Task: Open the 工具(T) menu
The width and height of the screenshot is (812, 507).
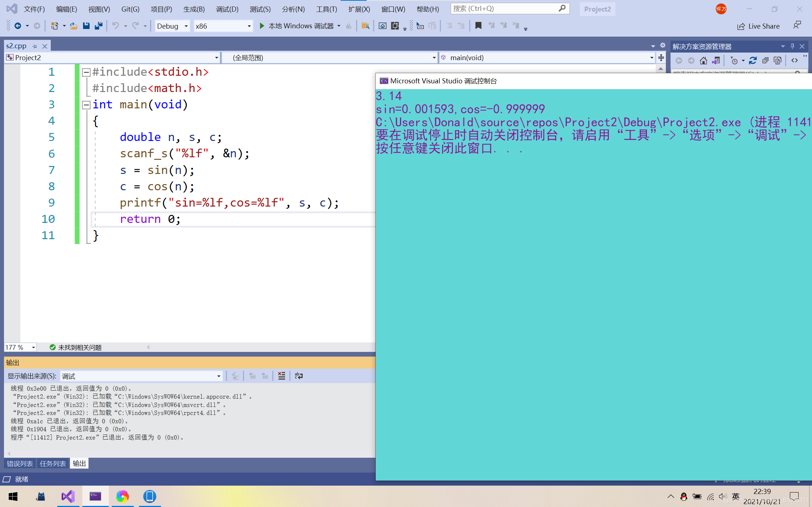Action: [326, 9]
